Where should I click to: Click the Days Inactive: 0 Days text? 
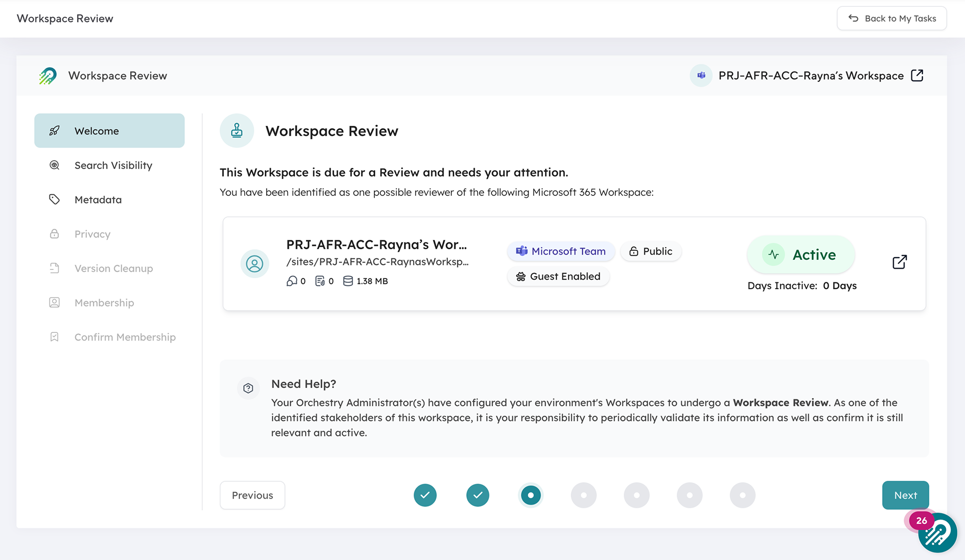click(x=802, y=286)
